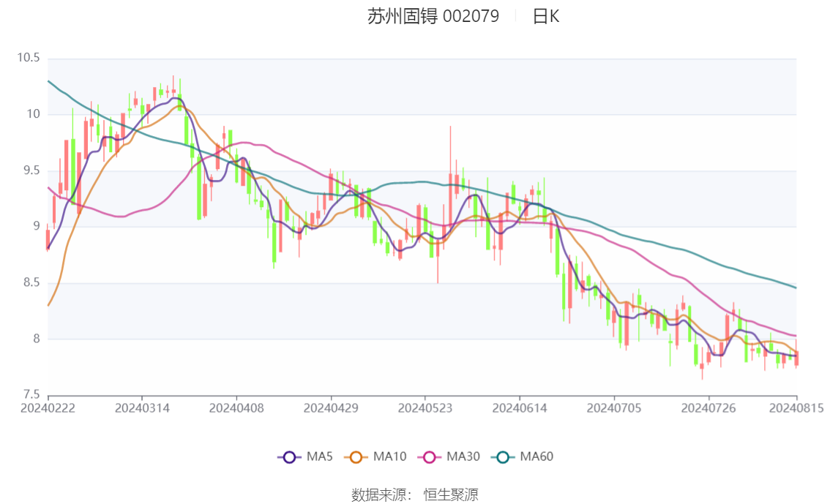Screen dimensions: 830x504
Task: Click the 20240523 date axis label
Action: click(425, 408)
